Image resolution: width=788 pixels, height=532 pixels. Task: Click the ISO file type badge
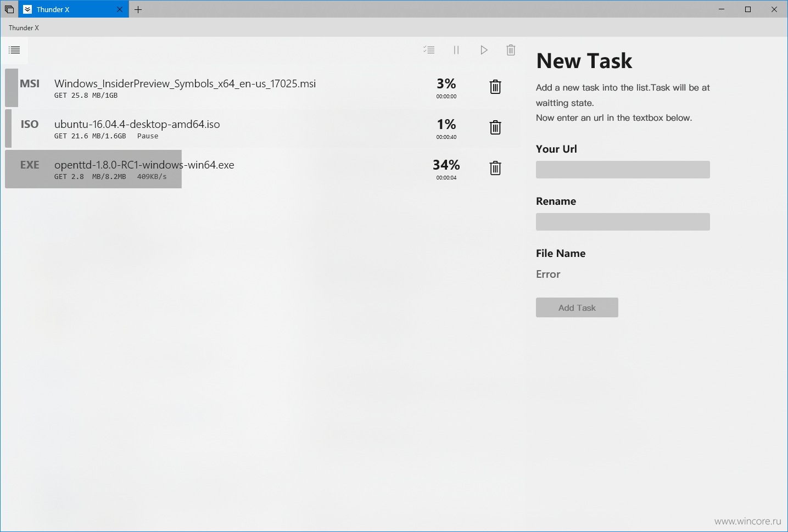[30, 124]
